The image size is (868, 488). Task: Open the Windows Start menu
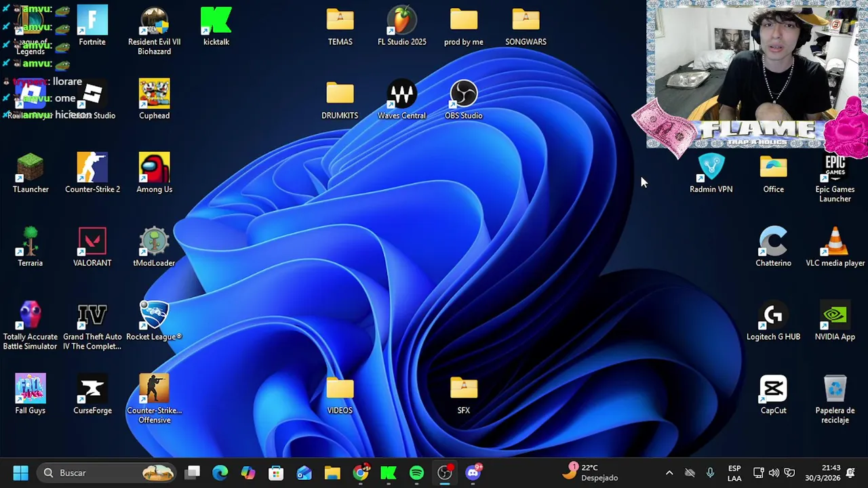coord(20,472)
